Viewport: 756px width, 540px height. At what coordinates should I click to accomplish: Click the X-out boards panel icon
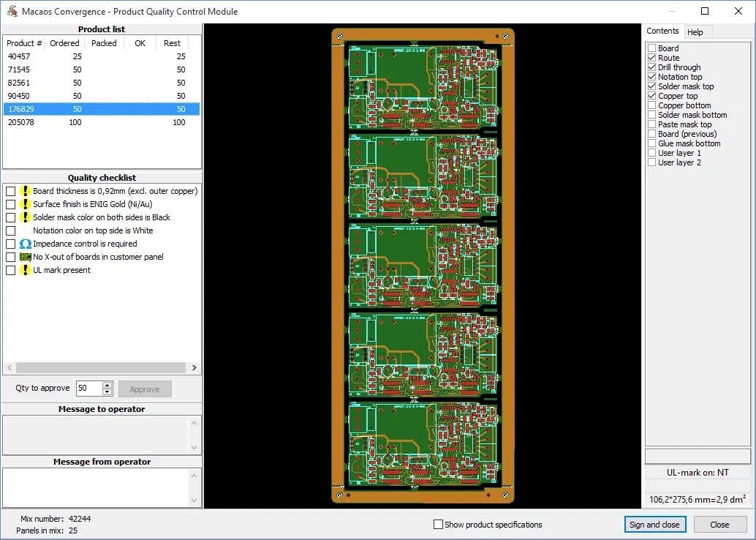pos(24,256)
